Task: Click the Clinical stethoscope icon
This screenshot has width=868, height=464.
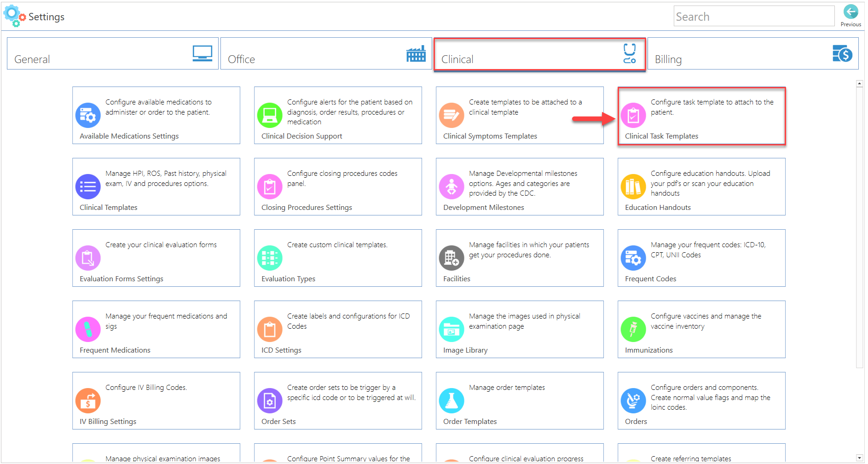Action: tap(630, 53)
